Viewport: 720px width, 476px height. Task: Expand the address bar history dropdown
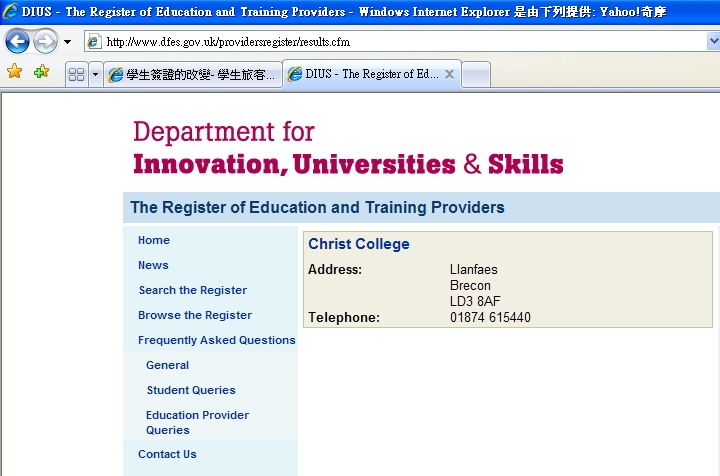[713, 41]
